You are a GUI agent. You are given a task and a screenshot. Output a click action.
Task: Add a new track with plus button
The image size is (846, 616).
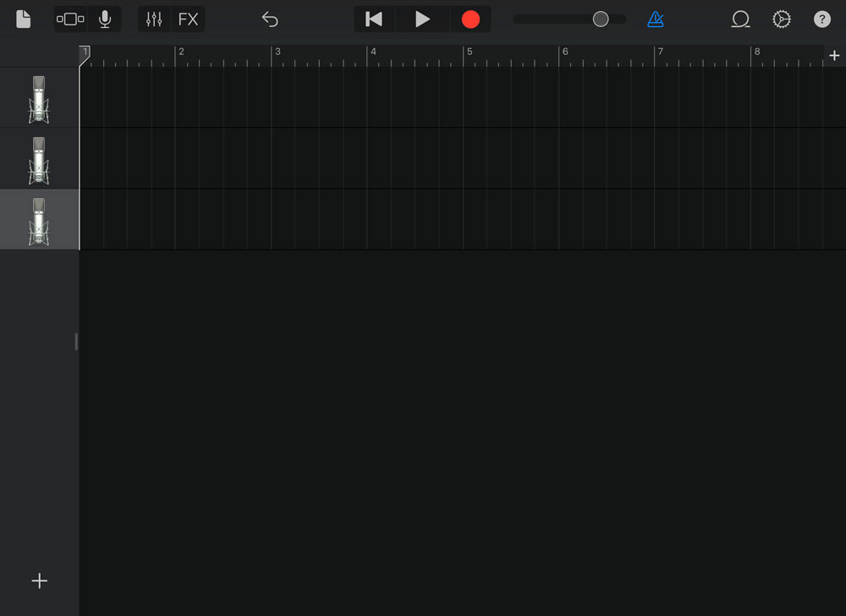tap(40, 581)
